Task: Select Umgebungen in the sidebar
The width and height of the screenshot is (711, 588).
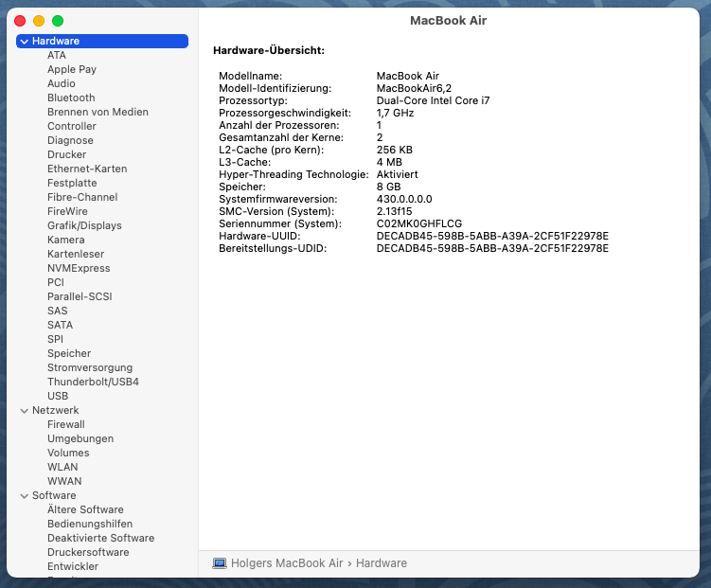Action: [x=80, y=438]
